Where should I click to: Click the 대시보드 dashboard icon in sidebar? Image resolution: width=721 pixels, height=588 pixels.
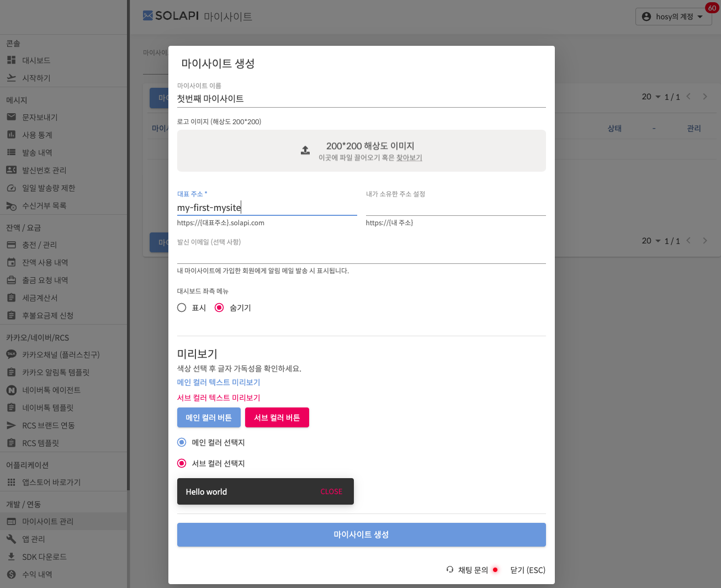click(11, 60)
